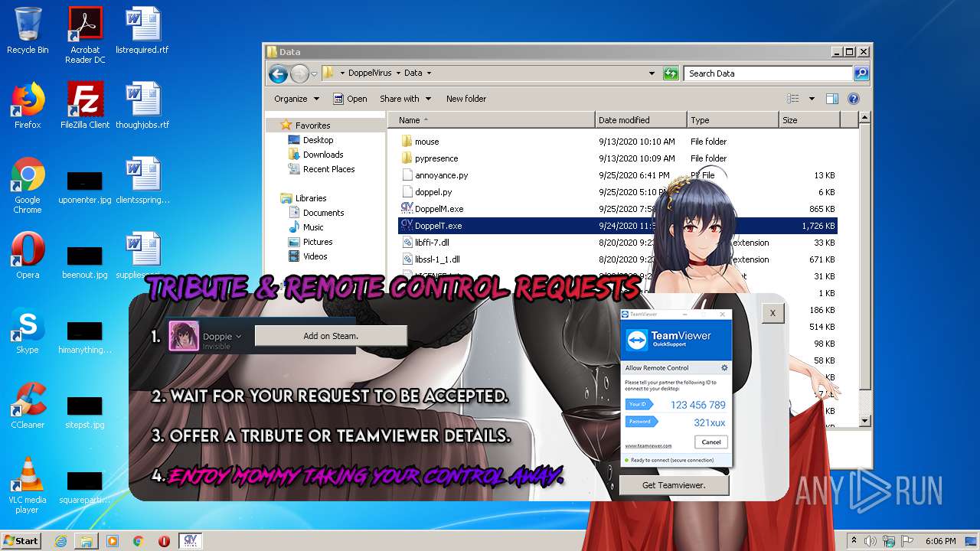Open Opera icon in the taskbar
This screenshot has width=980, height=551.
tap(164, 541)
